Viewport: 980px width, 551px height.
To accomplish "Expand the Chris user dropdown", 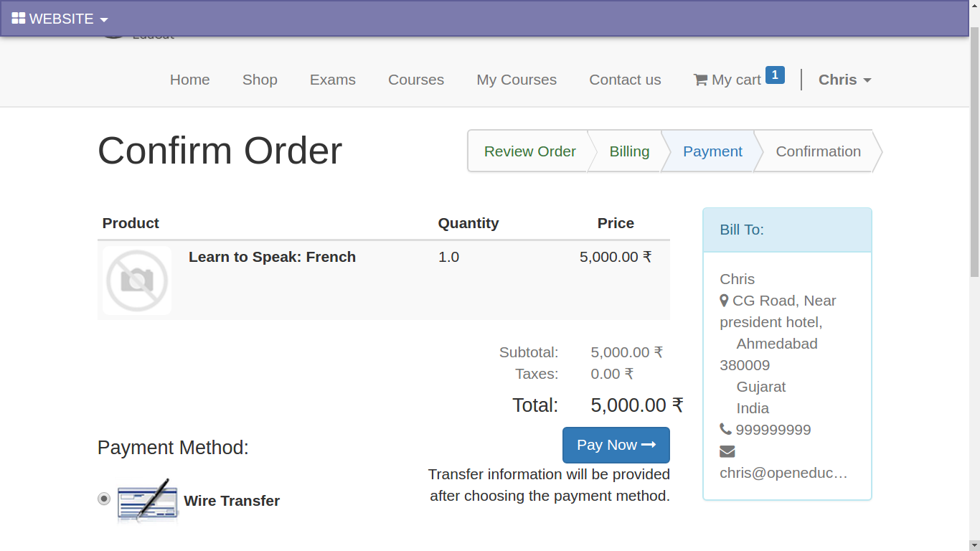I will 844,80.
